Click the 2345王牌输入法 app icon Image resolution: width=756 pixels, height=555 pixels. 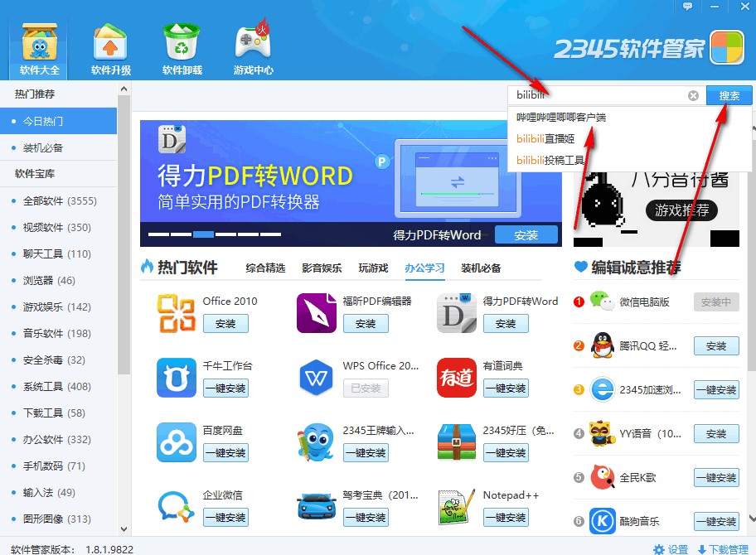[x=316, y=442]
